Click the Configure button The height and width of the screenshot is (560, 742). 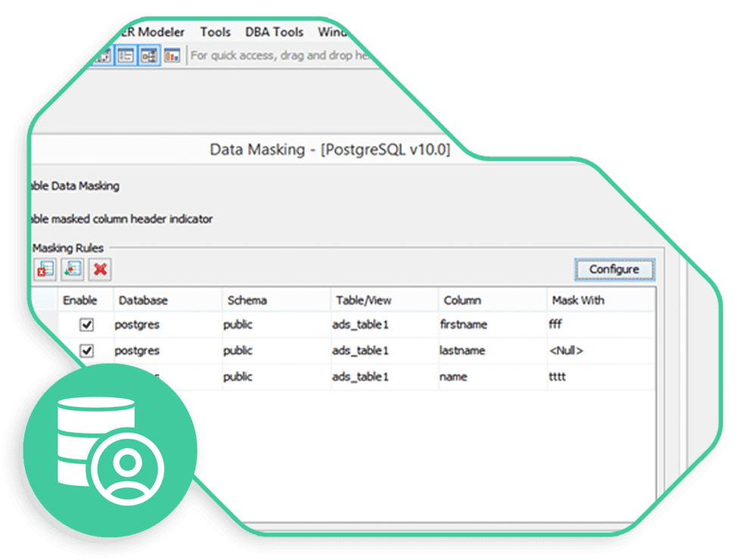615,269
